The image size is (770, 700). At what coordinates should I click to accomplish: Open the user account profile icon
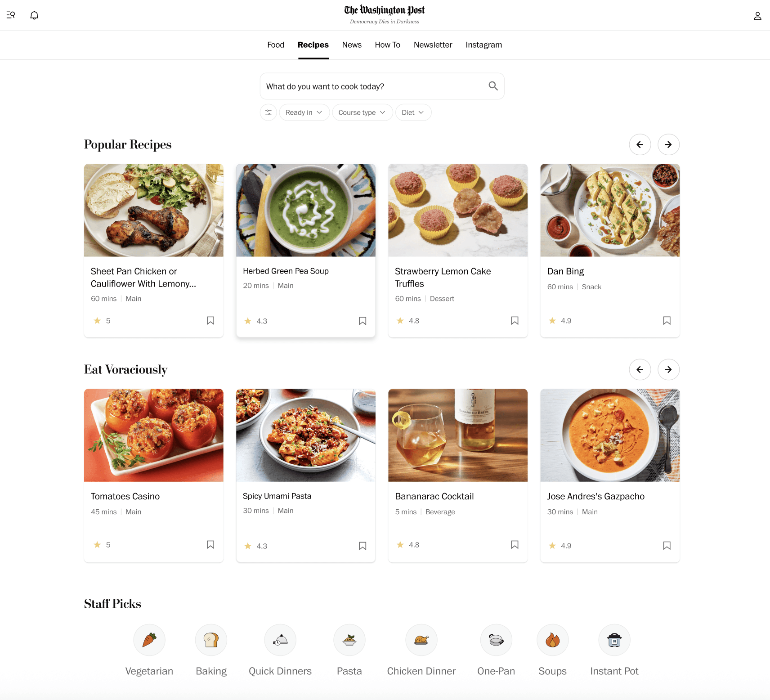[757, 16]
